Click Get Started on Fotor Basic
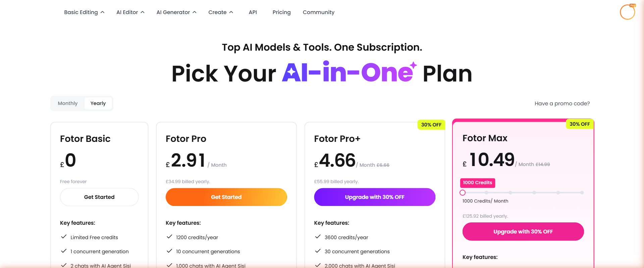644x268 pixels. pos(99,197)
